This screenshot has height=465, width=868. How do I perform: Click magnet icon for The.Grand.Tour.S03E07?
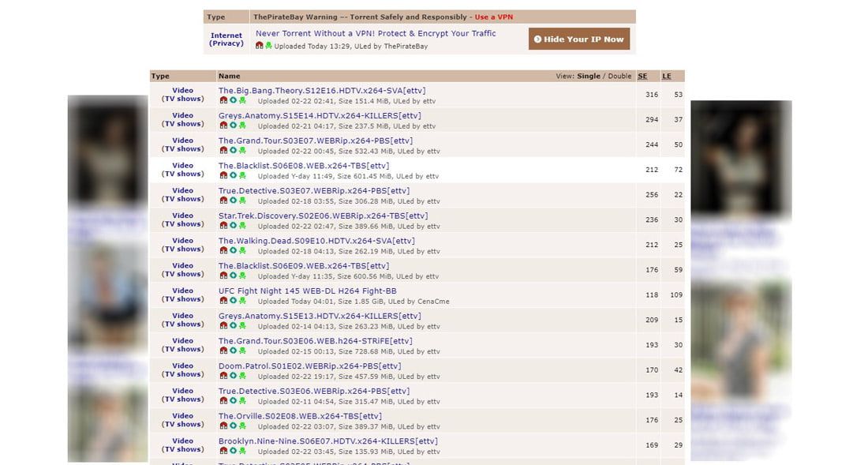pyautogui.click(x=223, y=150)
